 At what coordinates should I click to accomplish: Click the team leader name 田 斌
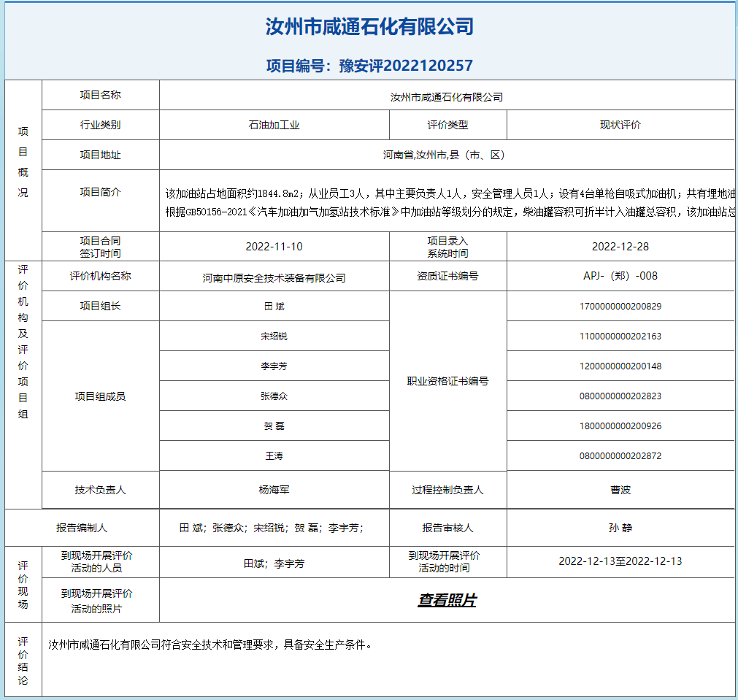tap(274, 306)
